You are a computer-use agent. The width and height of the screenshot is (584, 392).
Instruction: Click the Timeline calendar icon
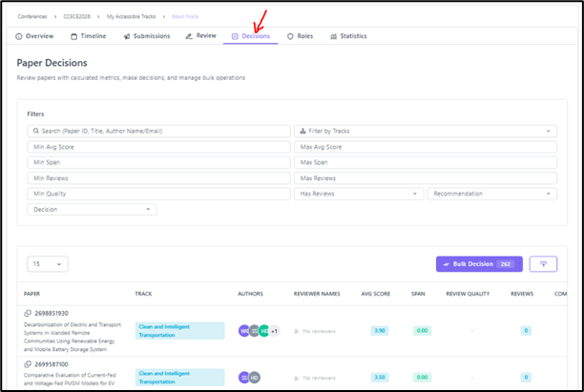pyautogui.click(x=73, y=36)
